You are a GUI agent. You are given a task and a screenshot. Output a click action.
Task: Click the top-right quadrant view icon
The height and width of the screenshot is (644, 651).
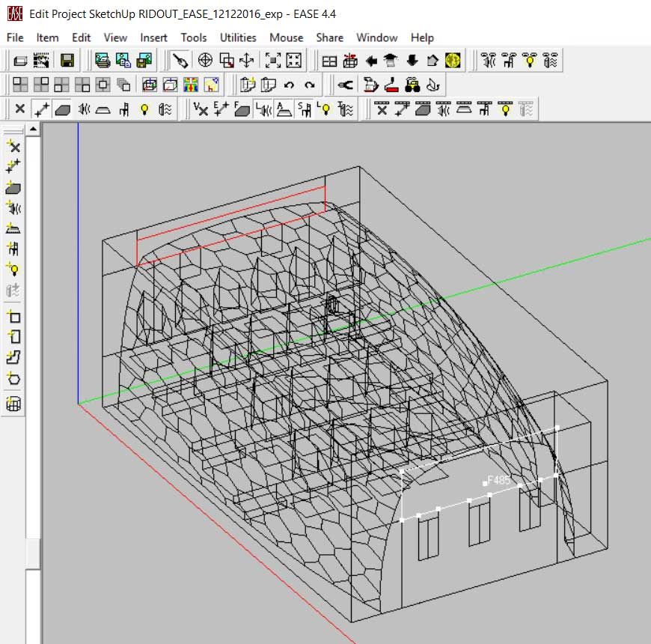[41, 85]
